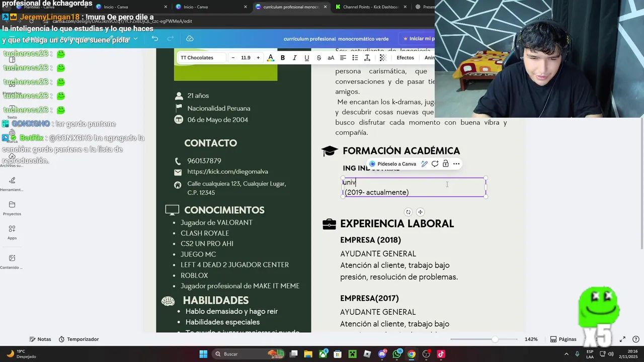
Task: Open Canva help button
Action: [636, 339]
